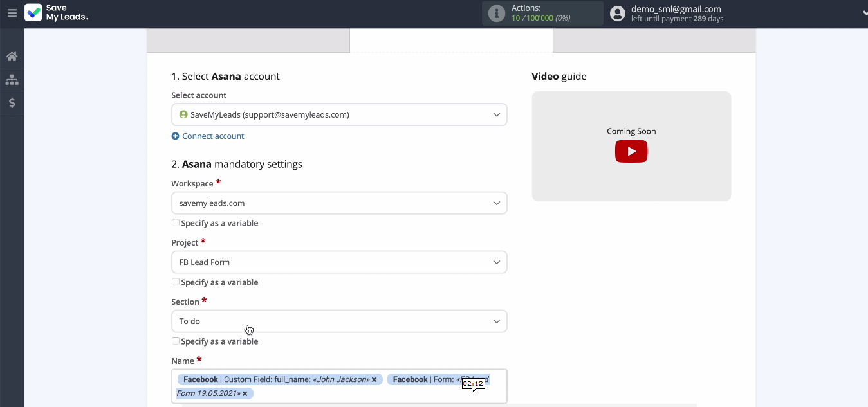Click the Facebook full_name tag
This screenshot has height=407, width=868.
click(280, 380)
